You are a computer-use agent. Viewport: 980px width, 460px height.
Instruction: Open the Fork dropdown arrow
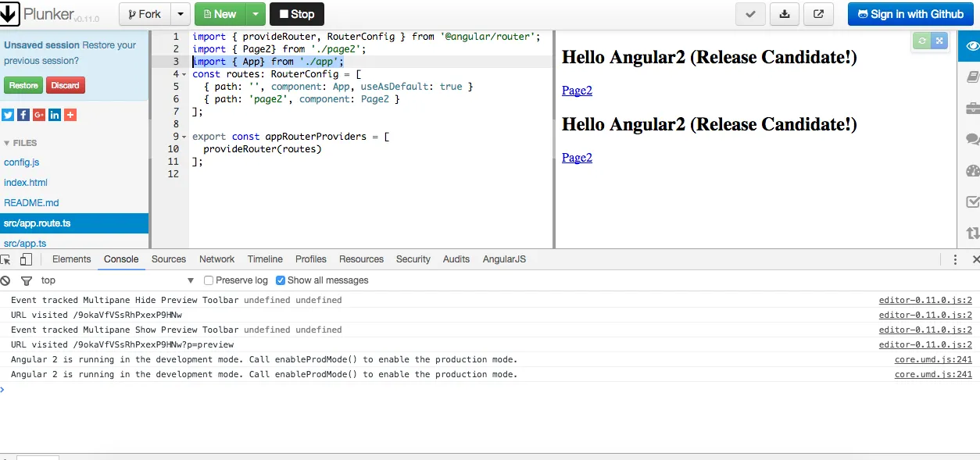(180, 14)
